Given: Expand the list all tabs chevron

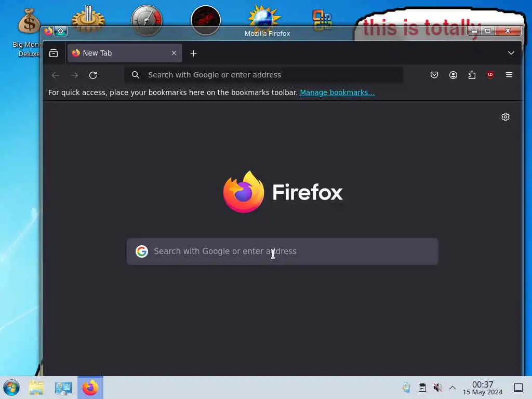Looking at the screenshot, I should [511, 53].
